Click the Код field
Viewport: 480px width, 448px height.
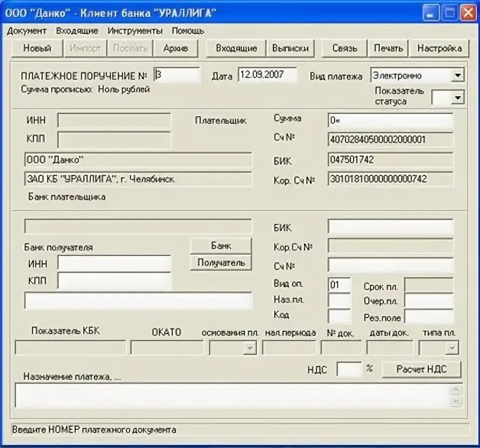coord(339,316)
